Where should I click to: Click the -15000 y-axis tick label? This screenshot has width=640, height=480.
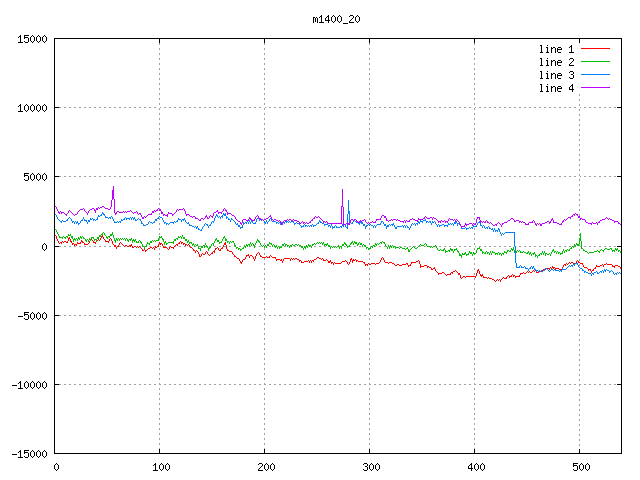(29, 453)
